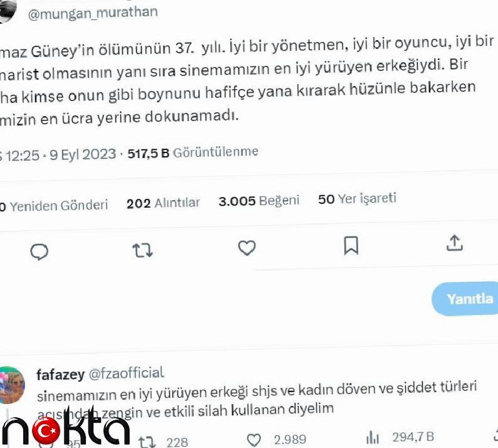Open fafazey profile avatar thumbnail
This screenshot has height=448, width=498.
point(11,385)
